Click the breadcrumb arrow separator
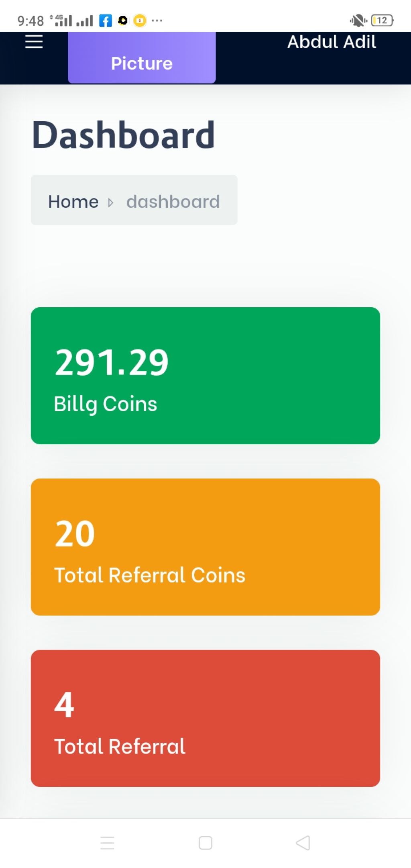This screenshot has height=868, width=411. [x=111, y=202]
